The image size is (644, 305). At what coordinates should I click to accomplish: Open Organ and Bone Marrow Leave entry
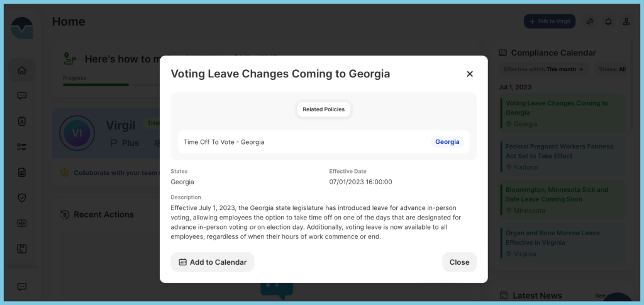click(x=563, y=243)
